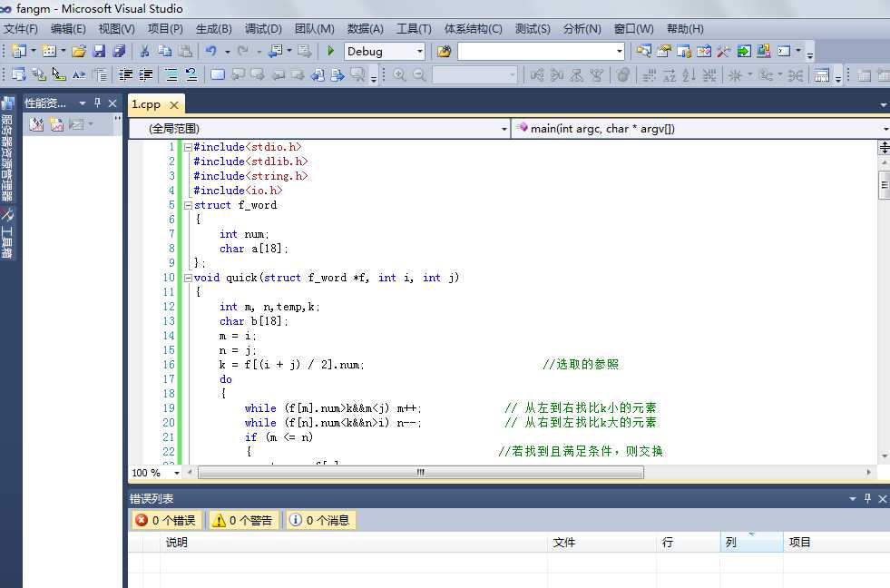Sort the error list by 行 column
The width and height of the screenshot is (890, 588).
[690, 543]
